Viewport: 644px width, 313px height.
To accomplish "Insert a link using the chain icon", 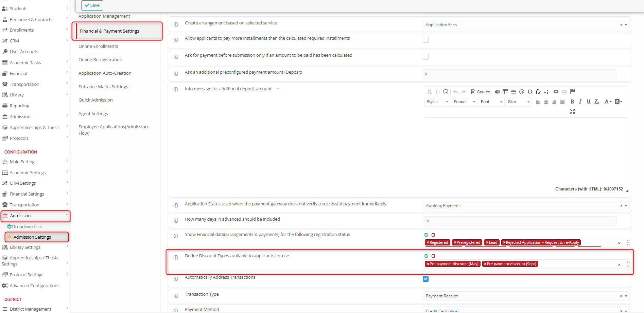I will pyautogui.click(x=556, y=92).
